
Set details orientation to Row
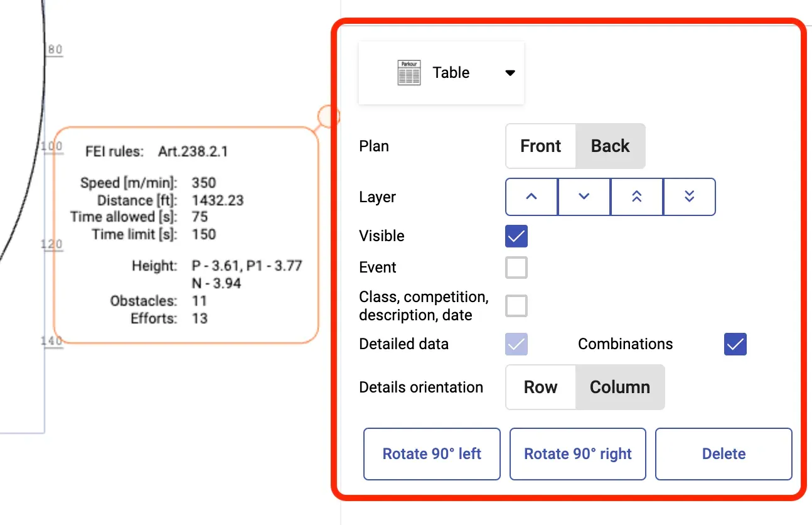click(x=540, y=387)
